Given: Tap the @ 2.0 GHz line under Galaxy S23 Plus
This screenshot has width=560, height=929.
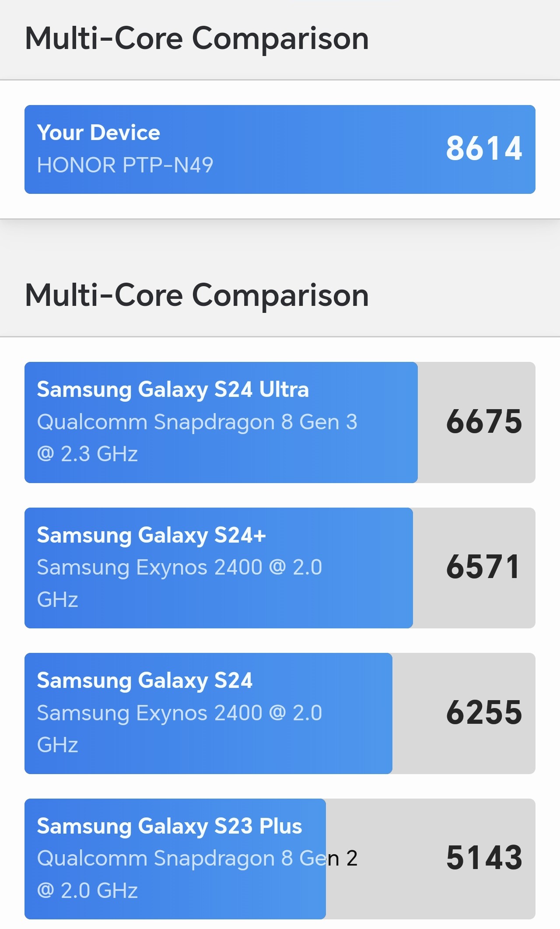Looking at the screenshot, I should click(87, 890).
